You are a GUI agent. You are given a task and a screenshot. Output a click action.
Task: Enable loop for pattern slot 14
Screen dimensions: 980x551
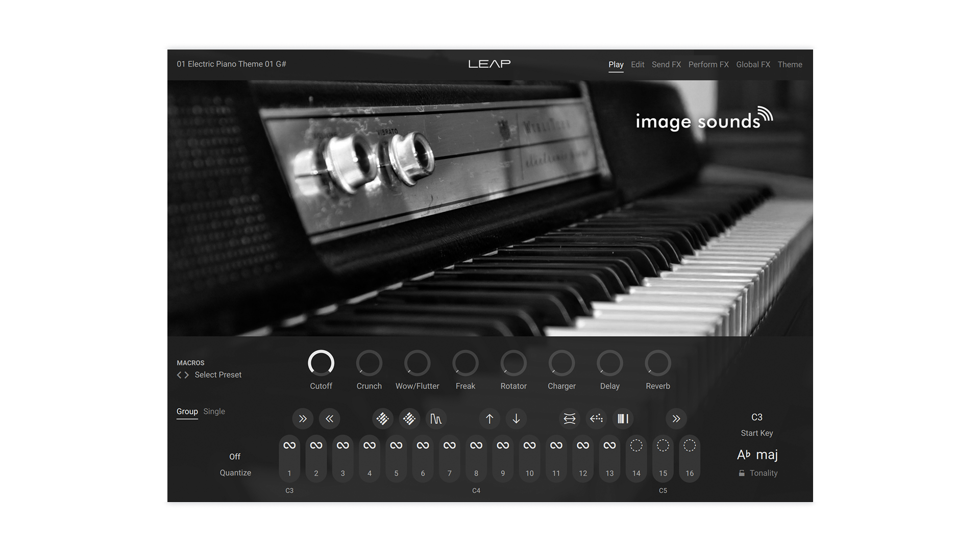[636, 444]
